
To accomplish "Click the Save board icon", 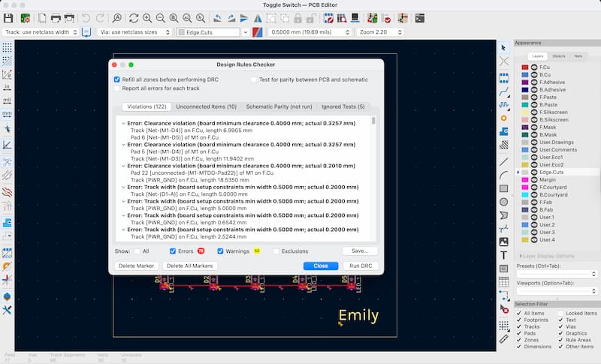I will pos(8,18).
